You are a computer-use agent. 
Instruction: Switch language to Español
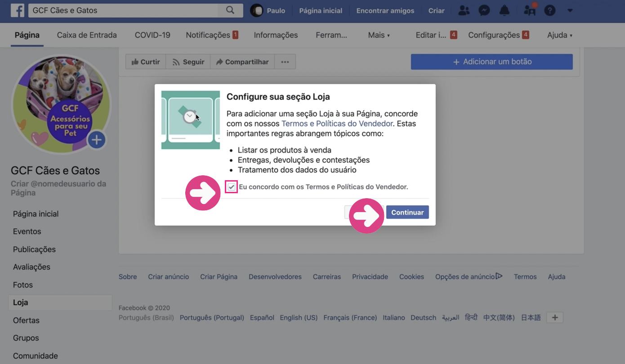[262, 318]
